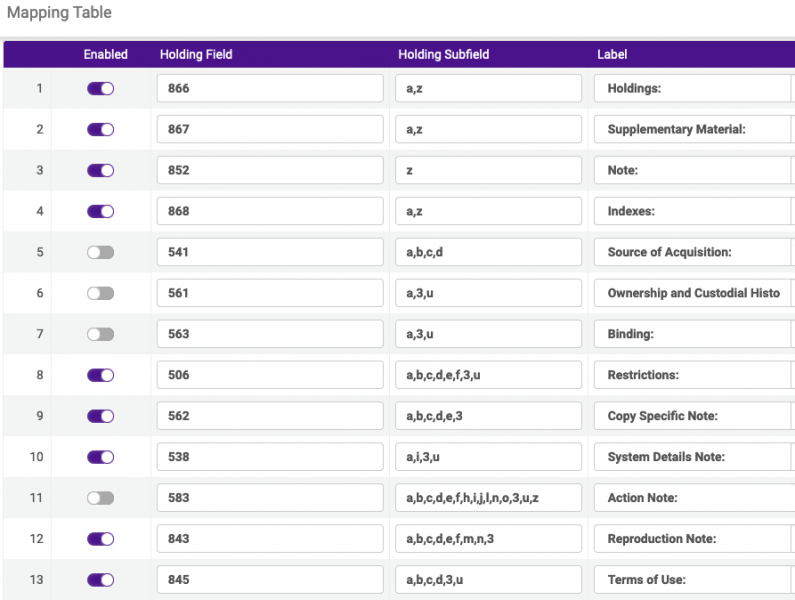Disable the toggle for field 866
The image size is (795, 600).
[x=100, y=89]
